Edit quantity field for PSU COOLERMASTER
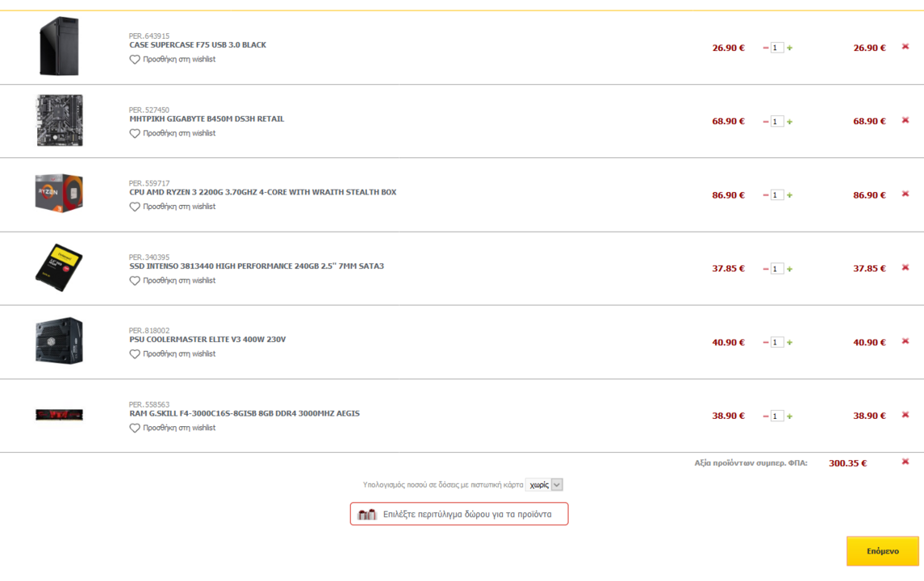The image size is (924, 581). click(x=777, y=342)
